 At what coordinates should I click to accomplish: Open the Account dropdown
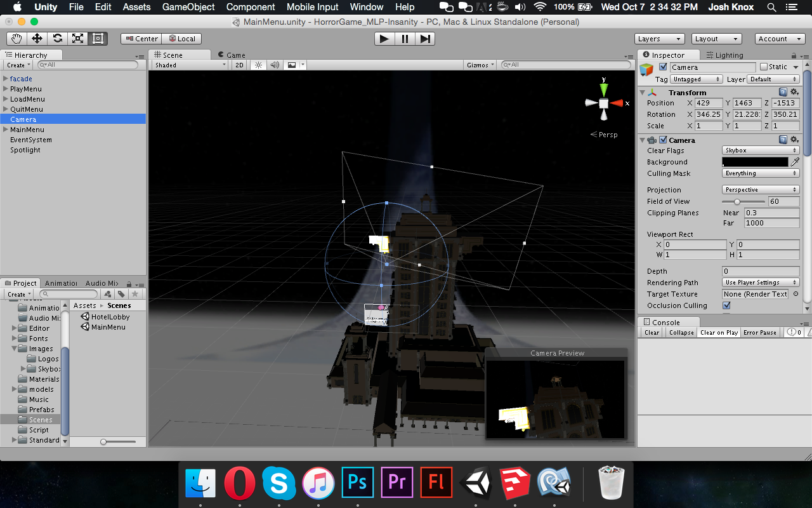coord(780,39)
